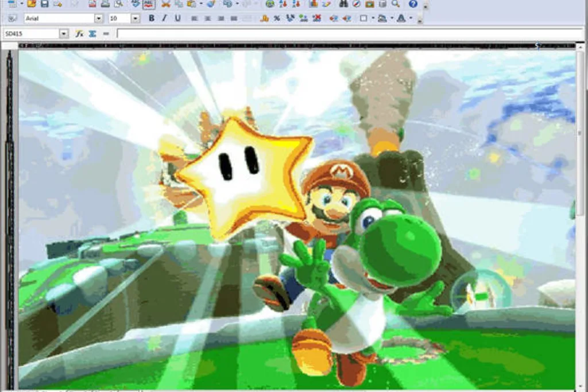Align text left
The width and height of the screenshot is (588, 392).
tap(194, 18)
